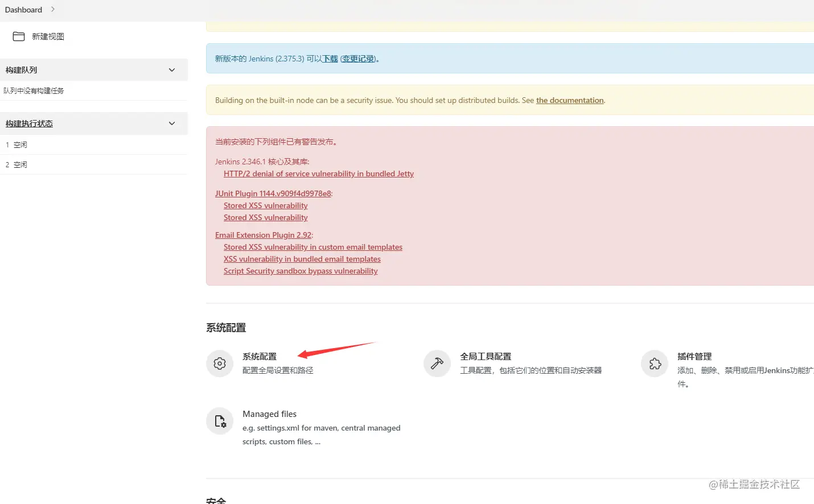Open Script Security sandbox bypass vulnerability link
The width and height of the screenshot is (814, 504).
click(x=301, y=271)
